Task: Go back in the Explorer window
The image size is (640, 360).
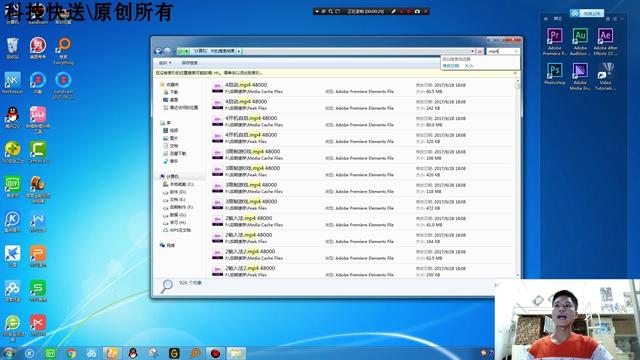Action: [158, 51]
